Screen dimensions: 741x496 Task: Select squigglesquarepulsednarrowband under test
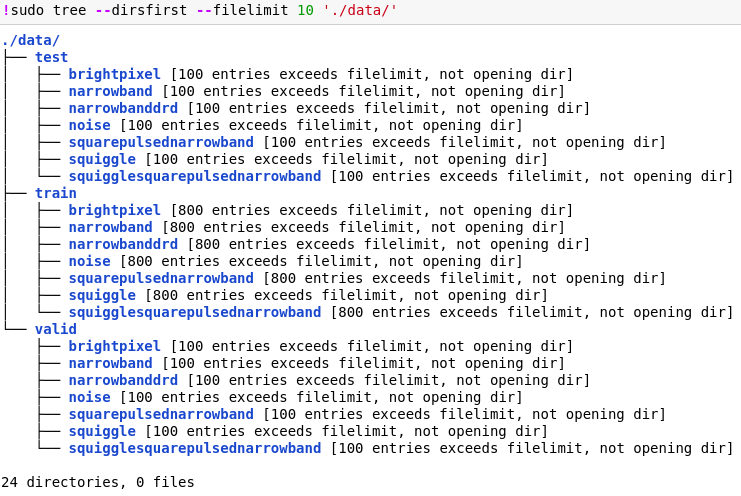pos(195,176)
